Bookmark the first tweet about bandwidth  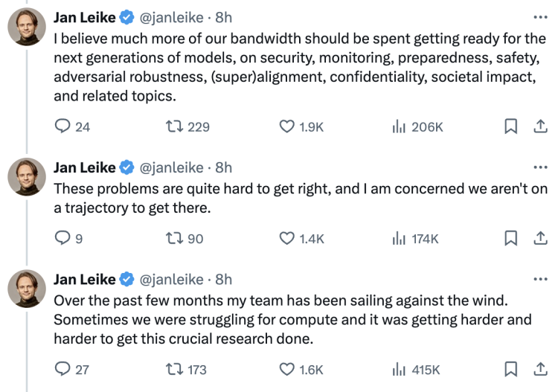(x=511, y=126)
